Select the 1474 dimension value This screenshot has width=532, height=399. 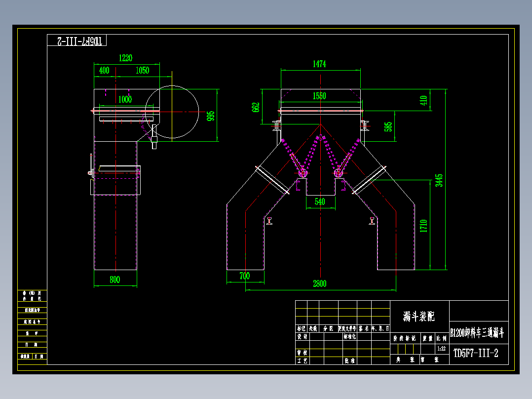pyautogui.click(x=319, y=64)
